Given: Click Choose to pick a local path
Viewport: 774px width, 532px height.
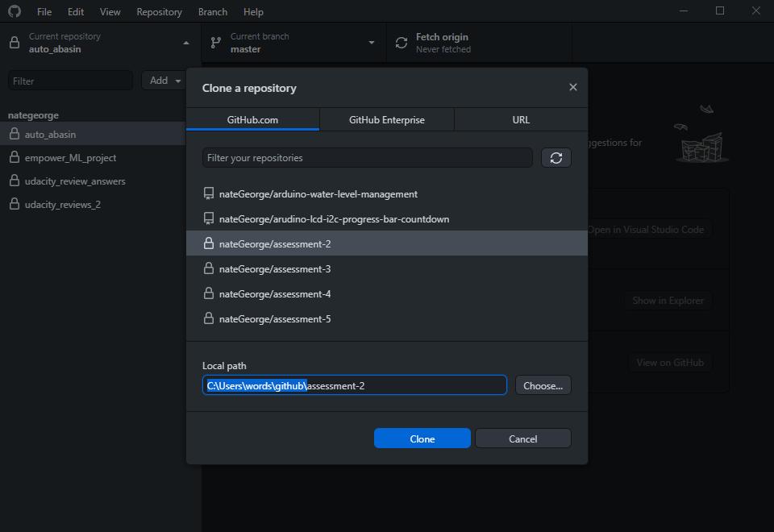Looking at the screenshot, I should (543, 385).
